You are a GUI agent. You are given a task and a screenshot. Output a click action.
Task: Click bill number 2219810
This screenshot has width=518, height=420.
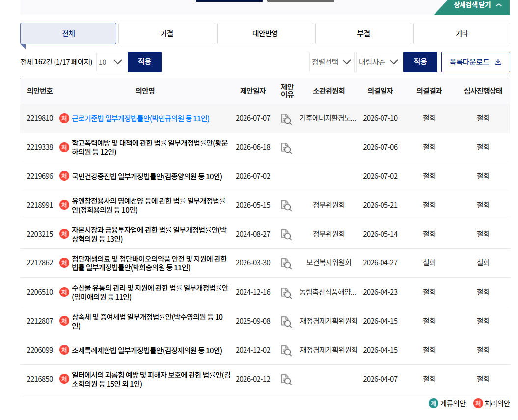click(x=40, y=118)
